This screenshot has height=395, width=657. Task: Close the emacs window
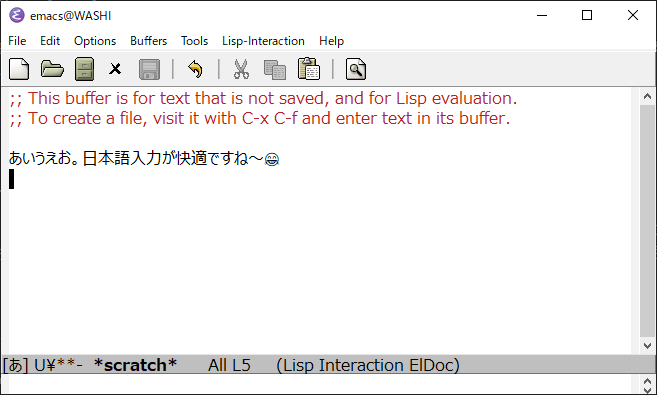click(x=633, y=15)
